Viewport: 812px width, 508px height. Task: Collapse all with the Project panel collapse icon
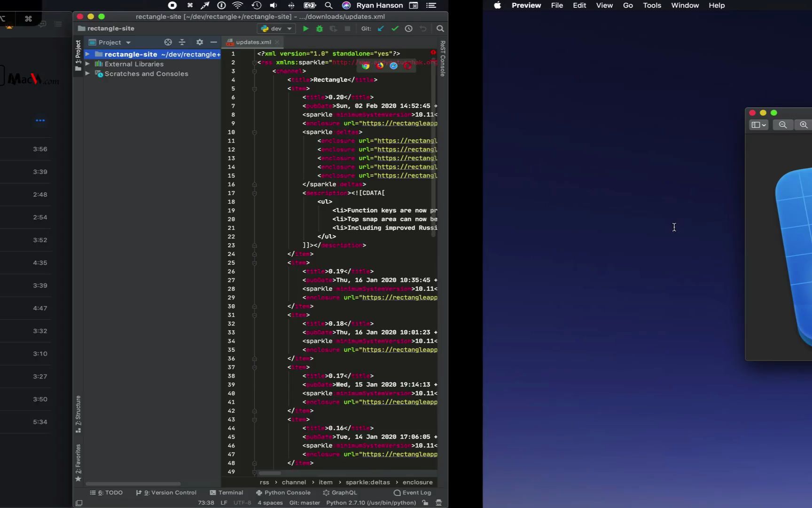click(x=182, y=42)
